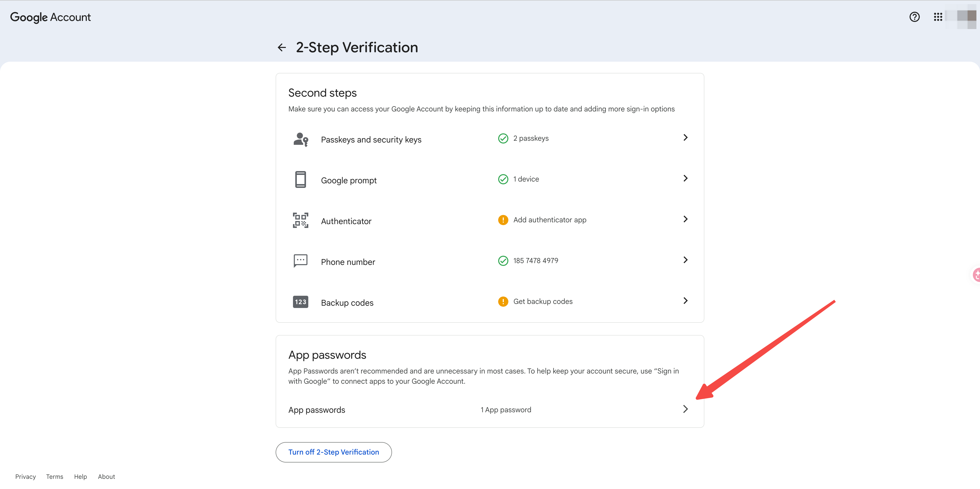Image resolution: width=980 pixels, height=489 pixels.
Task: Select the Phone number label
Action: tap(348, 262)
